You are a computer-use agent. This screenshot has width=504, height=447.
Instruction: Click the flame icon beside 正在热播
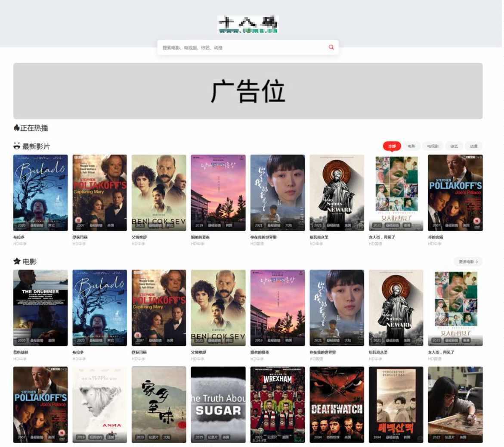coord(16,127)
